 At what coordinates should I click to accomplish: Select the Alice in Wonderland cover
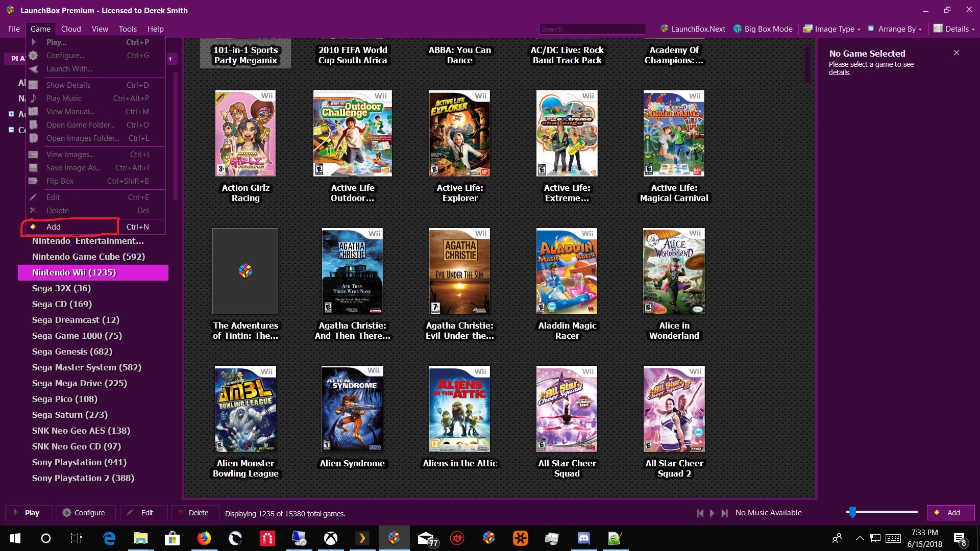pyautogui.click(x=674, y=271)
